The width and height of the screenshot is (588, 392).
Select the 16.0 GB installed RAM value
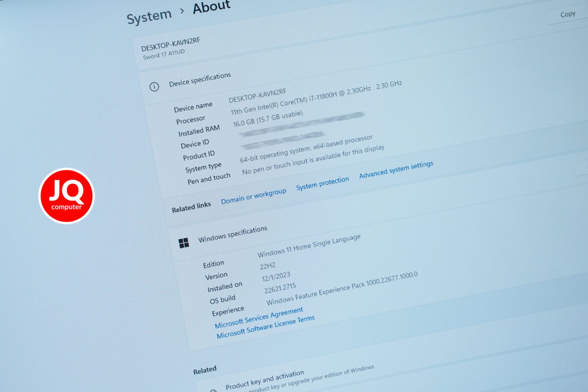pos(268,119)
